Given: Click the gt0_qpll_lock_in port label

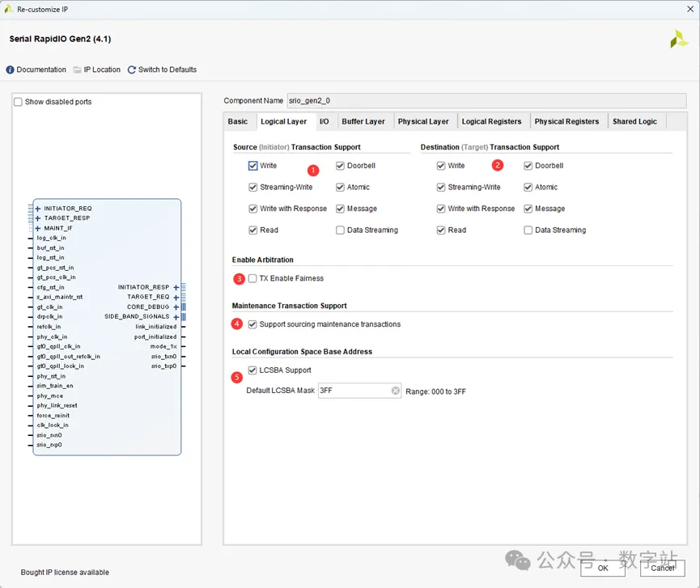Looking at the screenshot, I should pyautogui.click(x=60, y=366).
